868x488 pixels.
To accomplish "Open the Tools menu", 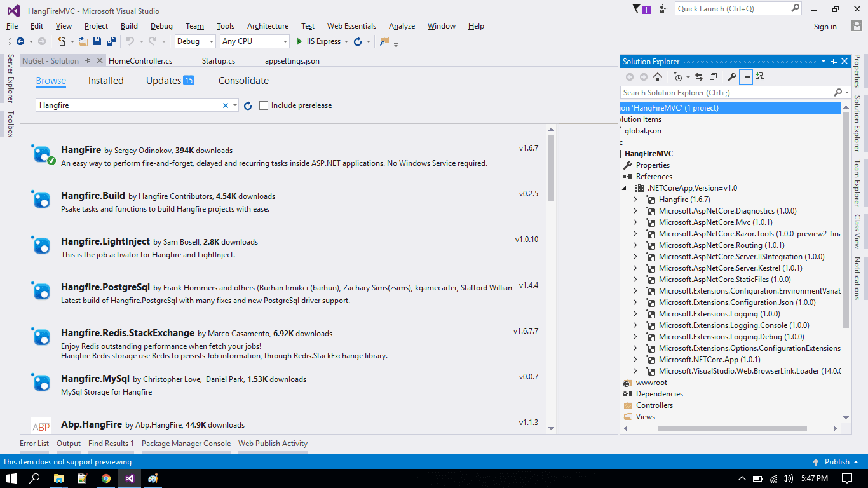I will [226, 26].
